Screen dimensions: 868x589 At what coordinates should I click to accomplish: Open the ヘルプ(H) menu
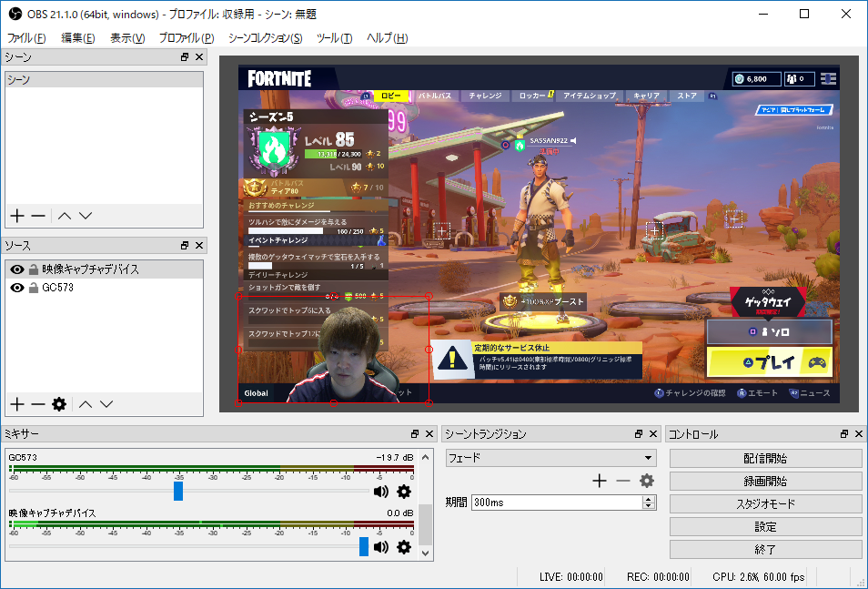[x=387, y=37]
